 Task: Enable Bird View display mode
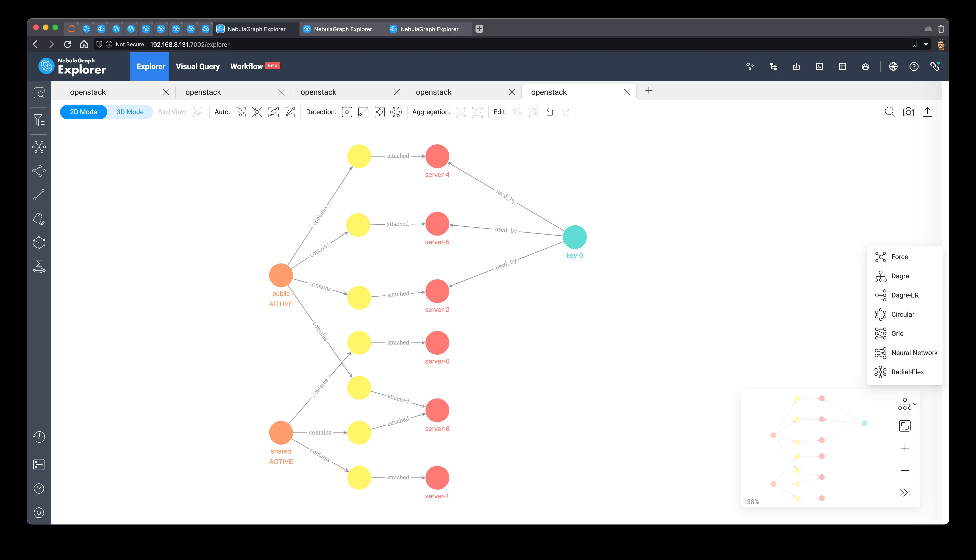coord(197,112)
